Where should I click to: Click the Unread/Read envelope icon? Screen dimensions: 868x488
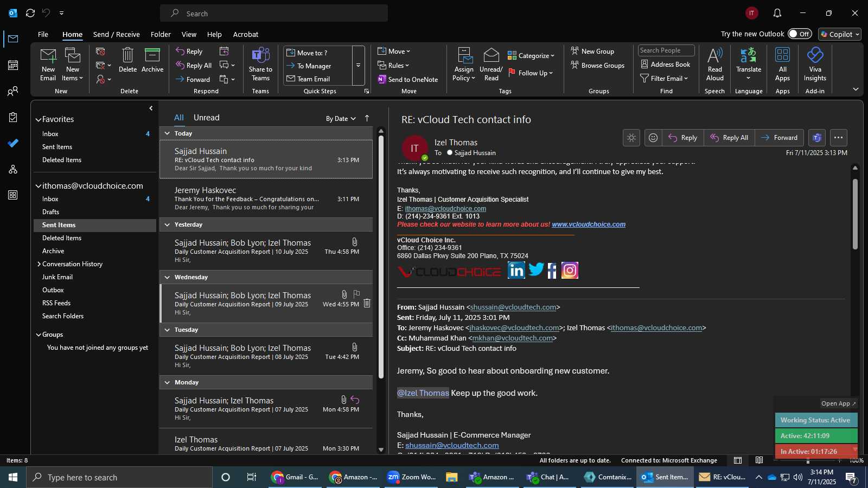pyautogui.click(x=491, y=65)
